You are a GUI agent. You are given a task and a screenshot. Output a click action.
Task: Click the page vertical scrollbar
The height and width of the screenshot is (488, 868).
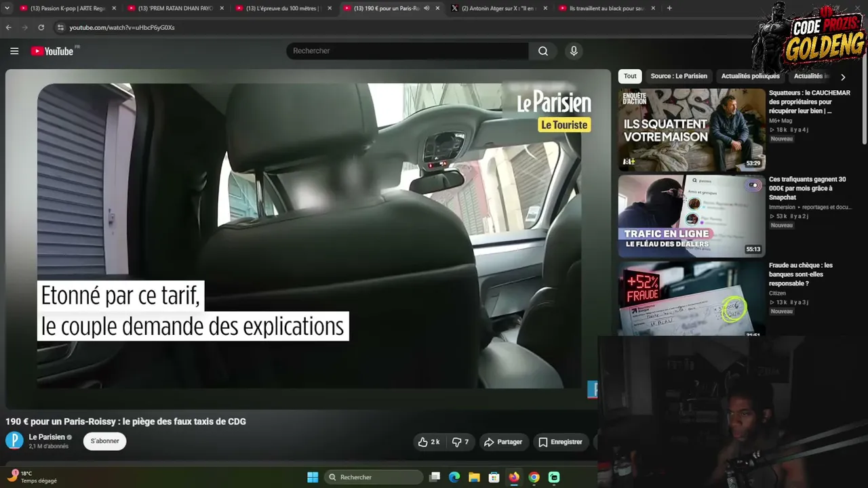[x=864, y=102]
